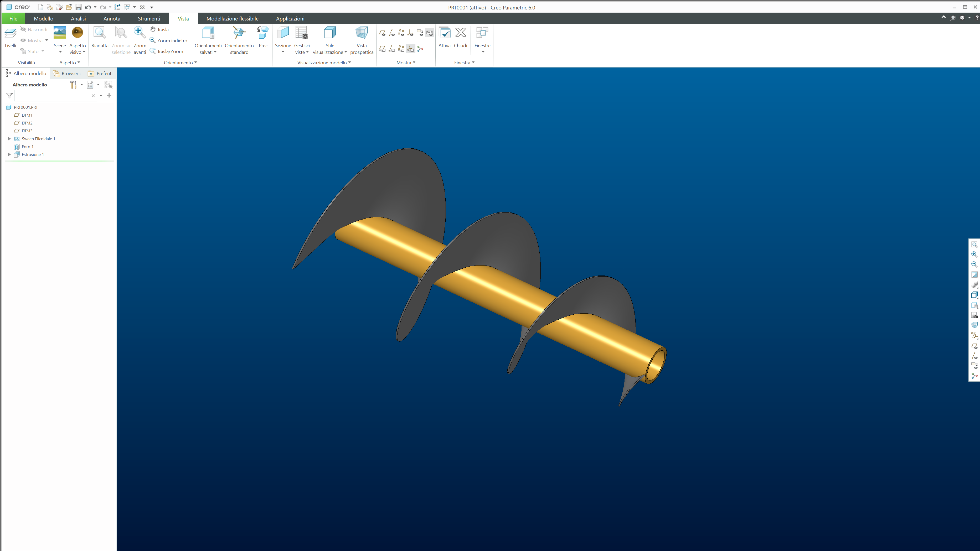Open Vista prospettica view
Image resolution: width=980 pixels, height=551 pixels.
click(x=362, y=33)
